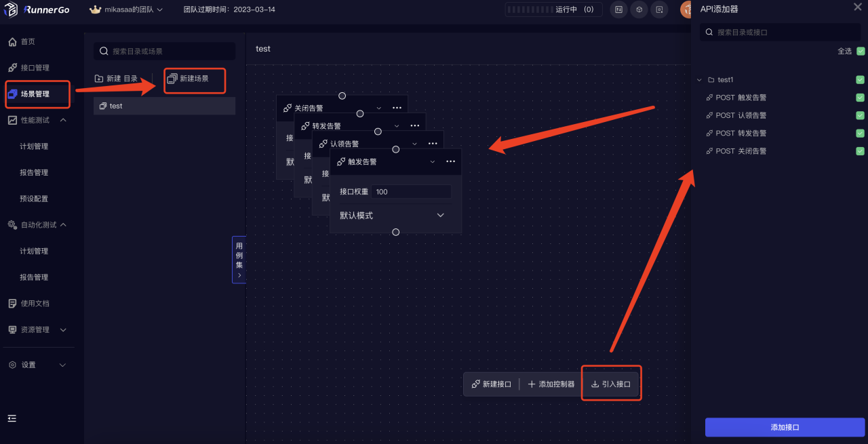The image size is (868, 444).
Task: Uncheck POST 触发告警 checkbox
Action: 860,98
